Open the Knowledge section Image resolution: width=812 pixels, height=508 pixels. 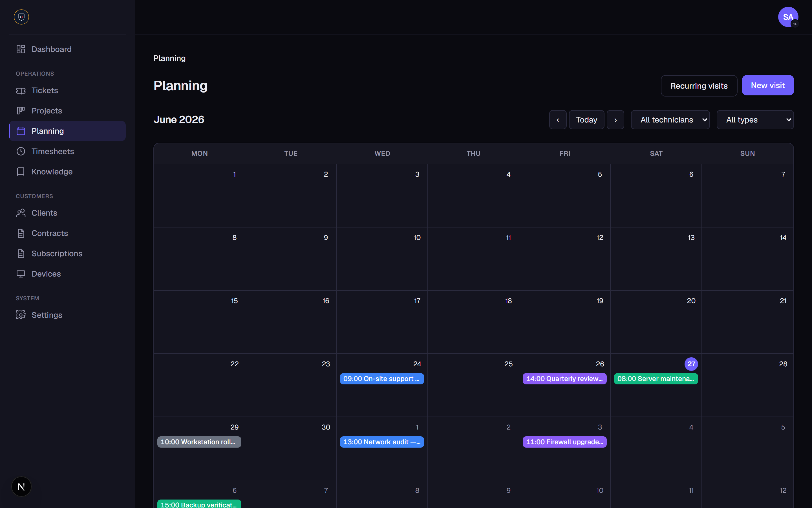pyautogui.click(x=67, y=172)
